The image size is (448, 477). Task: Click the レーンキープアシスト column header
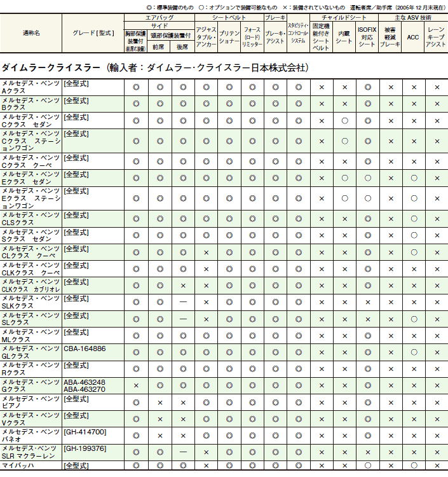coord(436,37)
